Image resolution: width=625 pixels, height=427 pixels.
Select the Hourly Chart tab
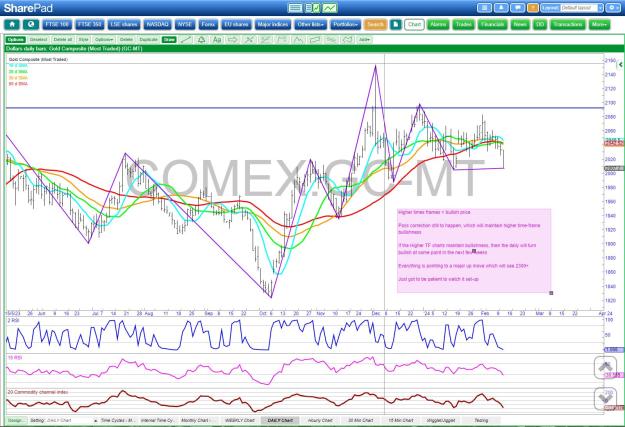320,420
